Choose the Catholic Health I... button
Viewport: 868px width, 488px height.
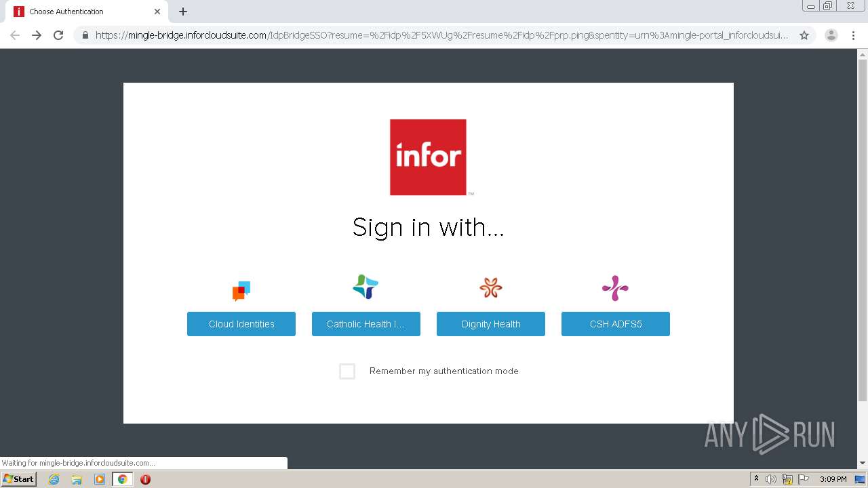[x=366, y=324]
